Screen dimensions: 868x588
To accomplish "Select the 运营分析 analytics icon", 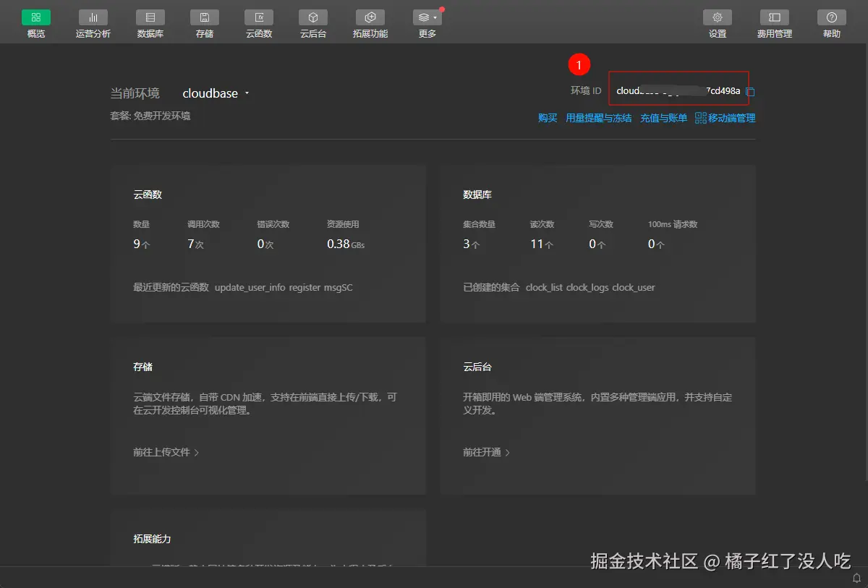I will coord(93,22).
